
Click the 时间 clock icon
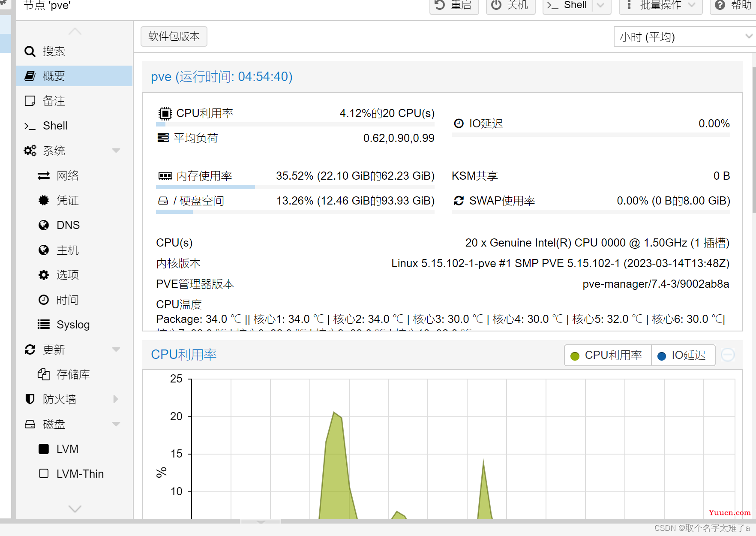click(44, 300)
